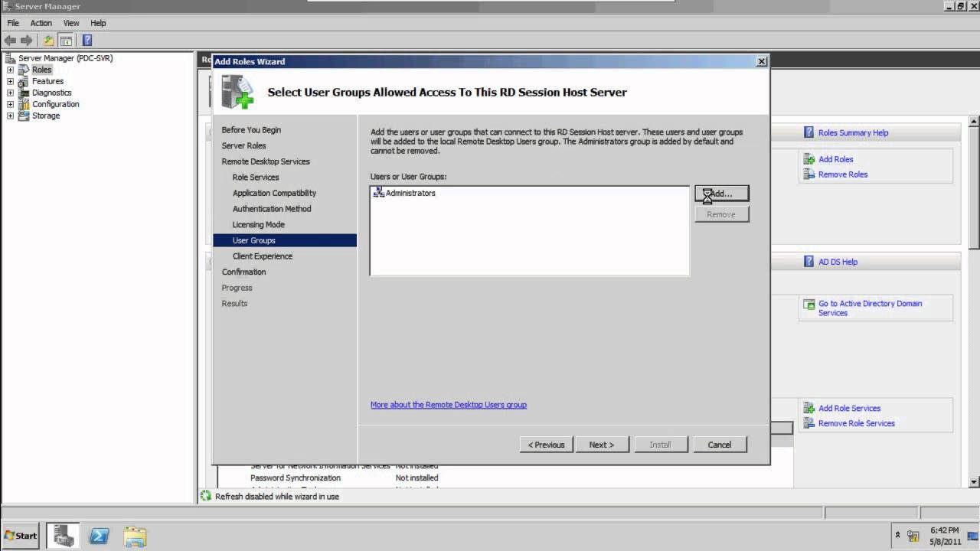Click the Roles node icon in tree
980x551 pixels.
pyautogui.click(x=24, y=70)
